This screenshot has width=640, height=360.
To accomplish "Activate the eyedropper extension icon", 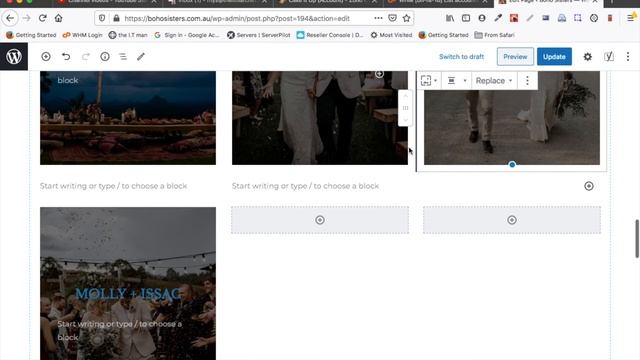I will [498, 18].
